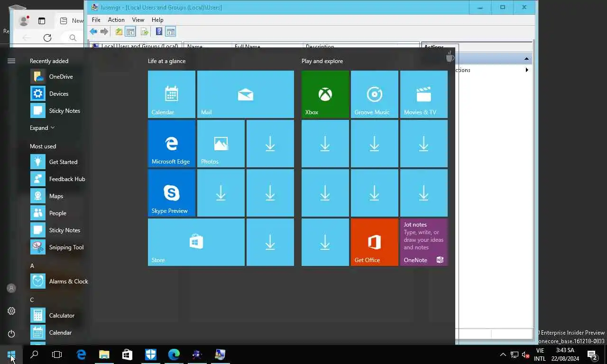Expand the More Actions submenu arrow

pyautogui.click(x=527, y=70)
